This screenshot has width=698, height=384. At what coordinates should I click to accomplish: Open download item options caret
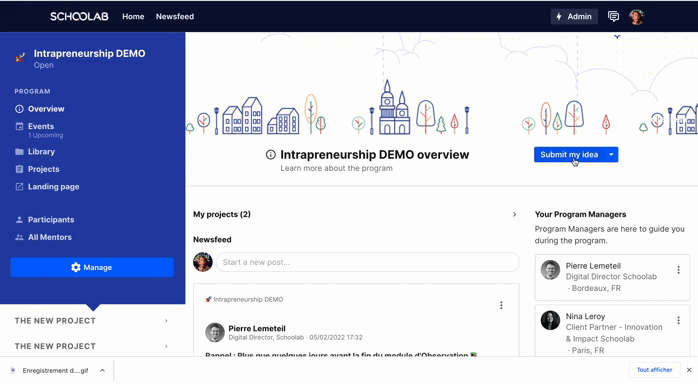pyautogui.click(x=102, y=370)
